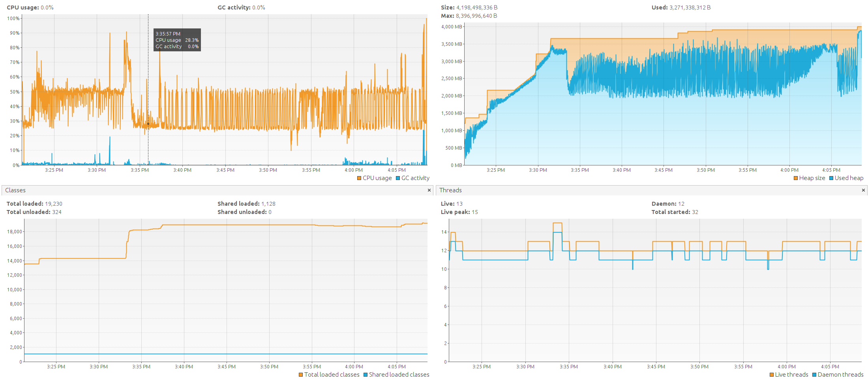The image size is (868, 381).
Task: Close the Threads panel
Action: click(x=863, y=190)
